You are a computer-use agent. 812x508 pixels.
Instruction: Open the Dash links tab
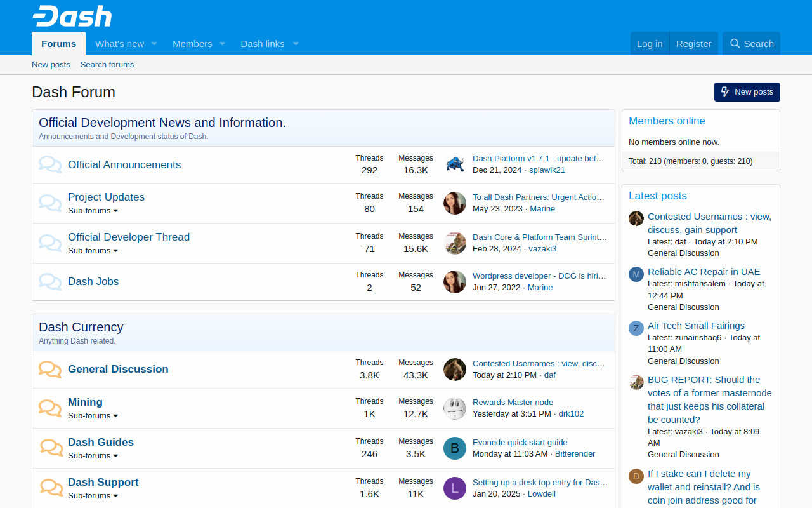263,44
